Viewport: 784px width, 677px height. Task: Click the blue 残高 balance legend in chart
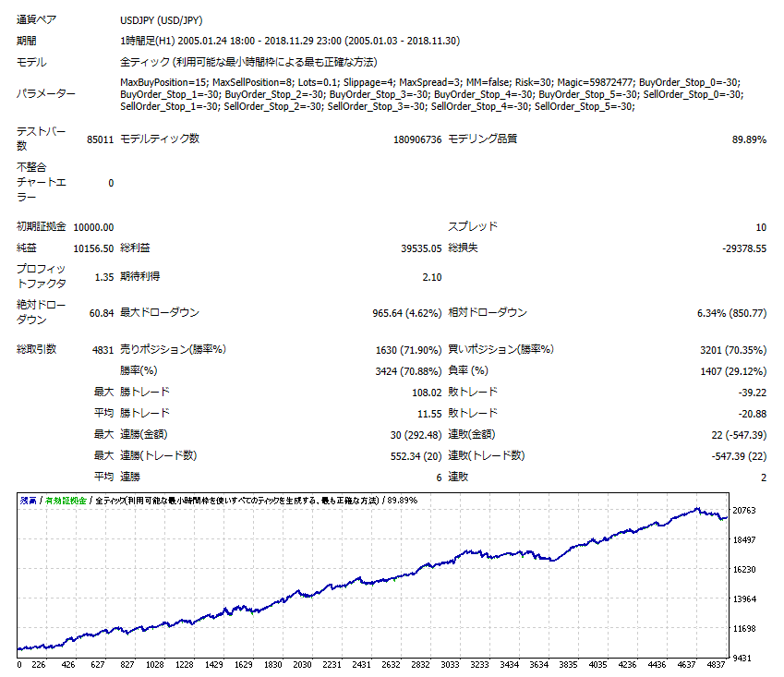click(x=29, y=500)
